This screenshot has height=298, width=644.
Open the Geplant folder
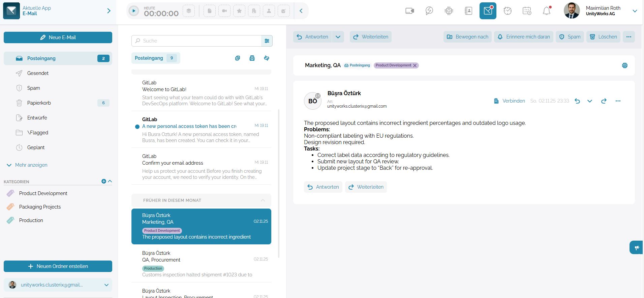[58, 147]
